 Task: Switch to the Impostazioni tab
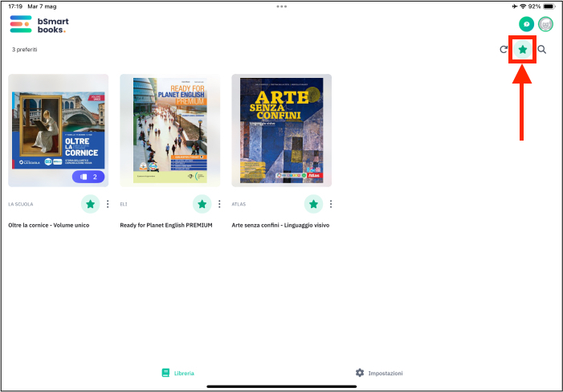[x=379, y=373]
